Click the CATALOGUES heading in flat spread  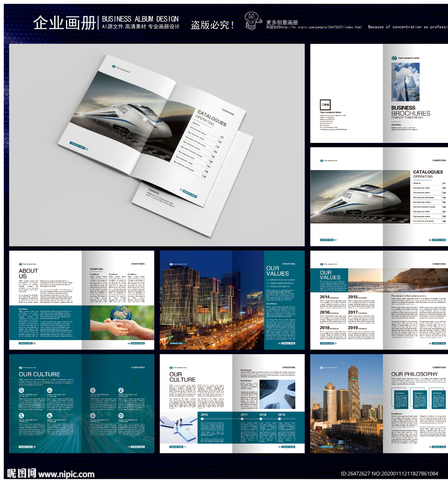point(428,172)
